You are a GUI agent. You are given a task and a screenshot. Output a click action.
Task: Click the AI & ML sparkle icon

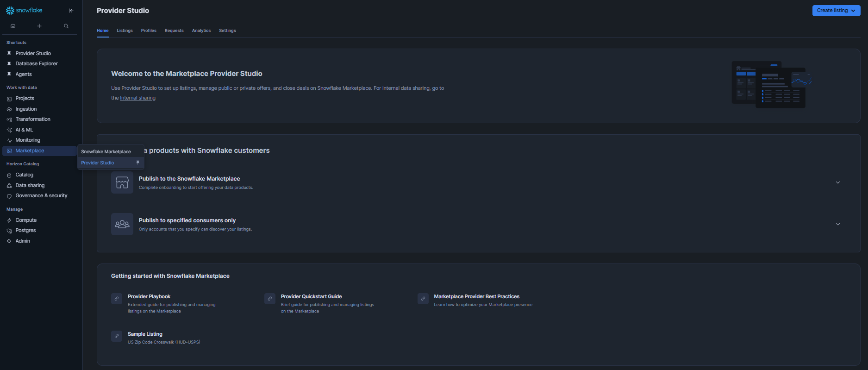tap(9, 130)
